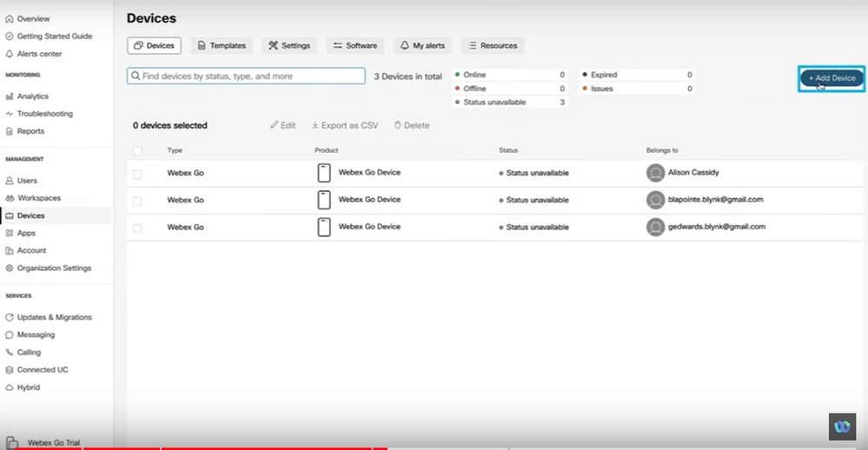Filter by Offline status

[x=510, y=89]
